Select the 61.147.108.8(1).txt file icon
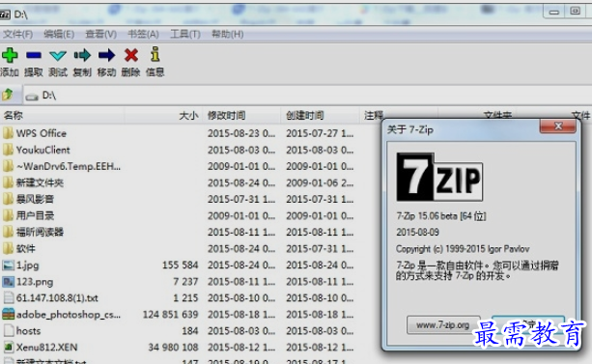592x364 pixels. [x=9, y=298]
